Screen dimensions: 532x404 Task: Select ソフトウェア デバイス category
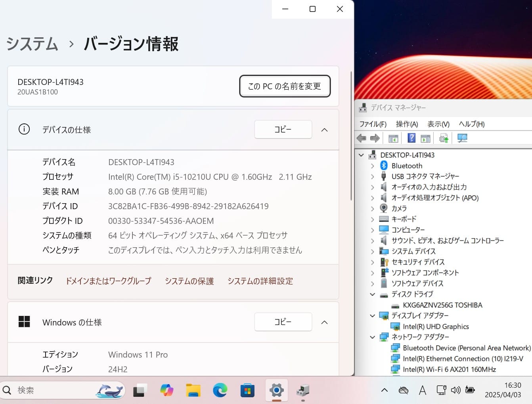click(417, 283)
